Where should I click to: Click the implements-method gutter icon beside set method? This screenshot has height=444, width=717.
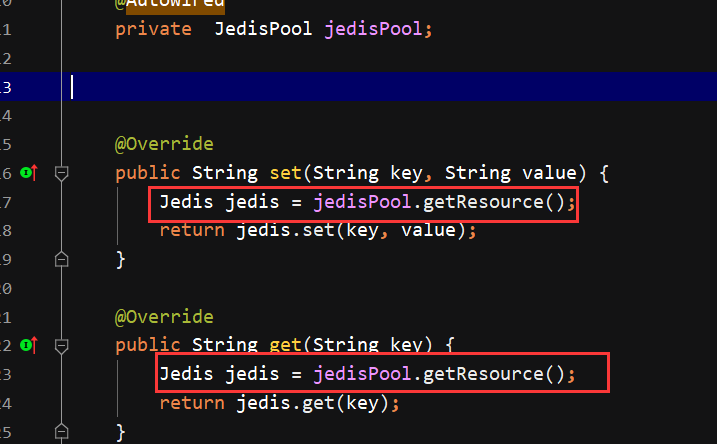(x=29, y=173)
